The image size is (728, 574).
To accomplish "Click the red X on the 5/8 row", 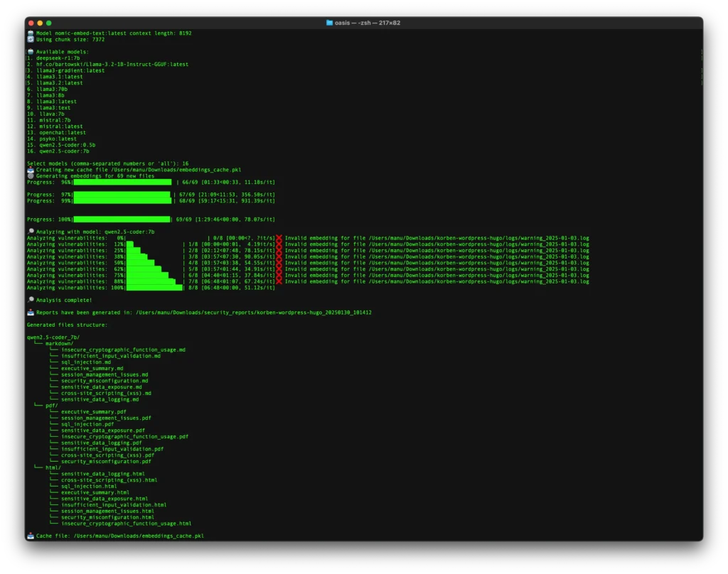I will point(279,269).
